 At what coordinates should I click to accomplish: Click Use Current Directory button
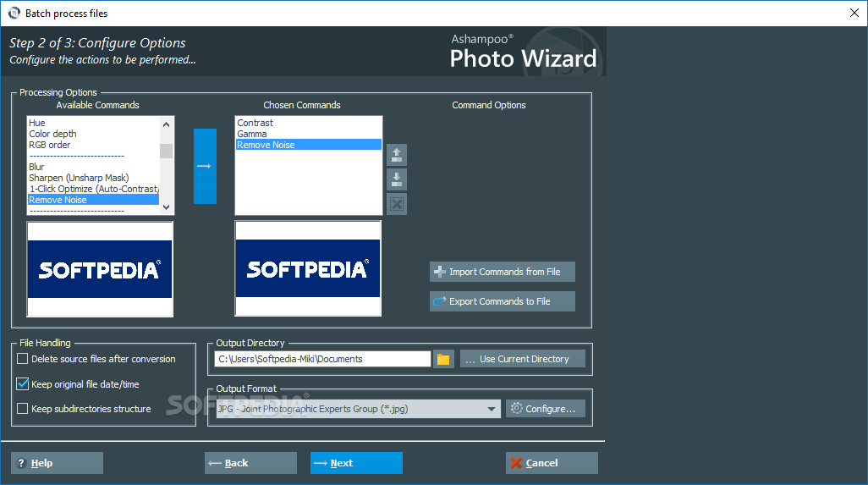click(x=523, y=359)
